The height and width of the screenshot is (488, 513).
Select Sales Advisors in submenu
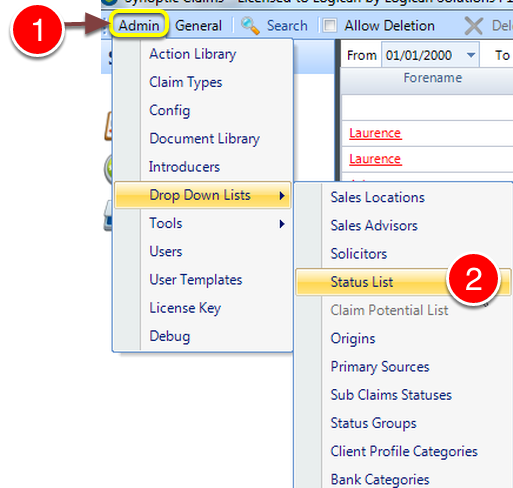click(403, 226)
